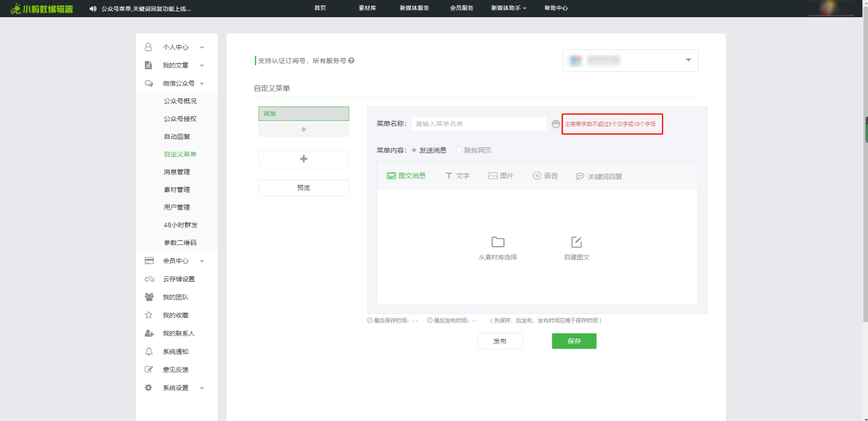Screen dimensions: 868x421
Task: Click the 会员中心 card icon
Action: [149, 261]
